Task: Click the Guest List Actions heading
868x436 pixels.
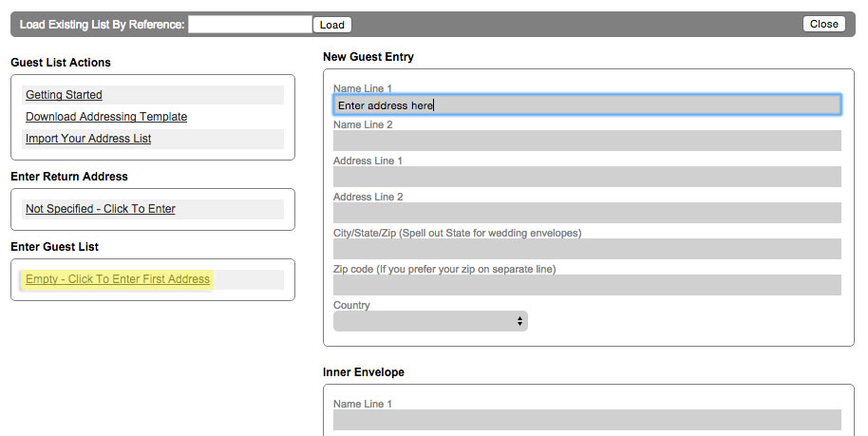Action: (x=61, y=63)
